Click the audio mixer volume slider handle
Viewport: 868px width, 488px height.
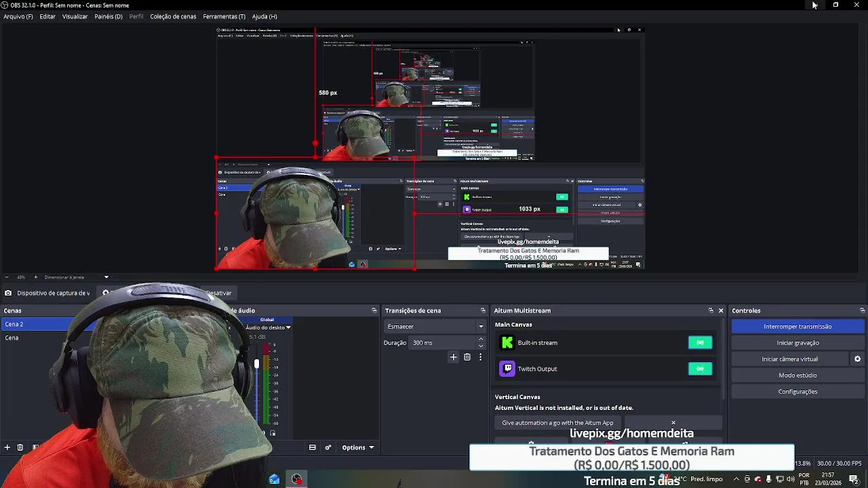click(x=257, y=364)
